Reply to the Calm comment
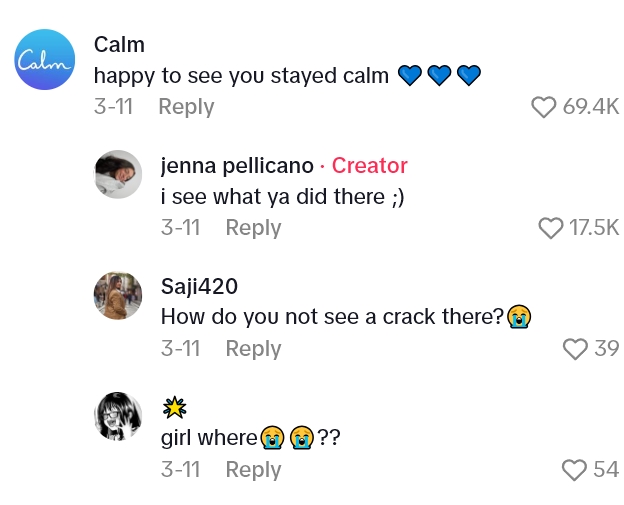The height and width of the screenshot is (505, 624). [x=186, y=107]
